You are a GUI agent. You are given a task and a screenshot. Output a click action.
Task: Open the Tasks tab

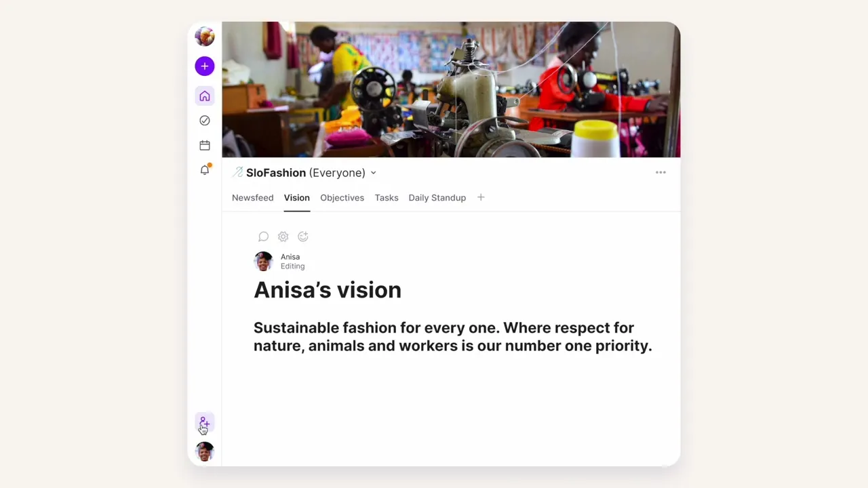click(387, 198)
